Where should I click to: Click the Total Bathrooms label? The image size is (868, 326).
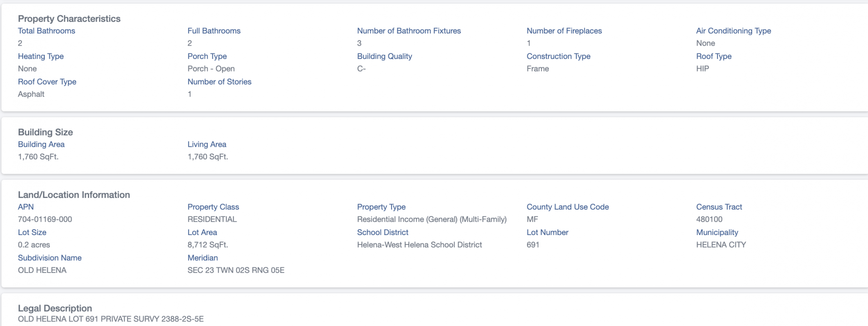point(47,31)
